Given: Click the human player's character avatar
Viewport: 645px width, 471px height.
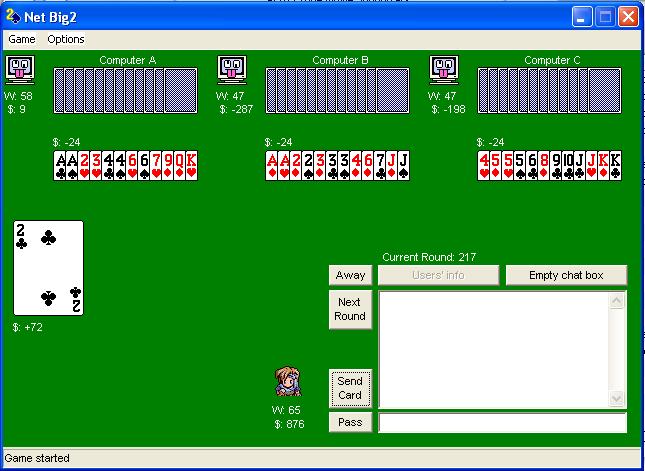Looking at the screenshot, I should (x=288, y=382).
